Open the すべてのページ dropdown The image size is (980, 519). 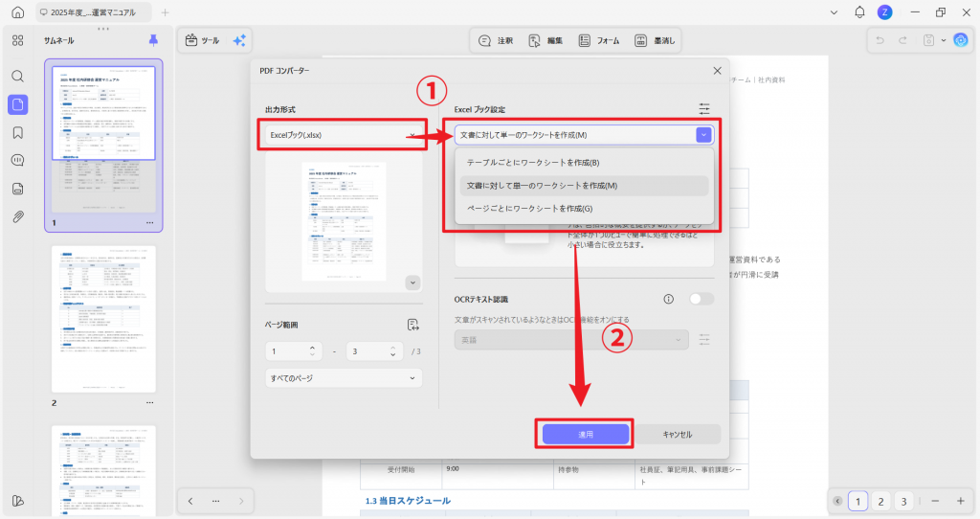344,378
